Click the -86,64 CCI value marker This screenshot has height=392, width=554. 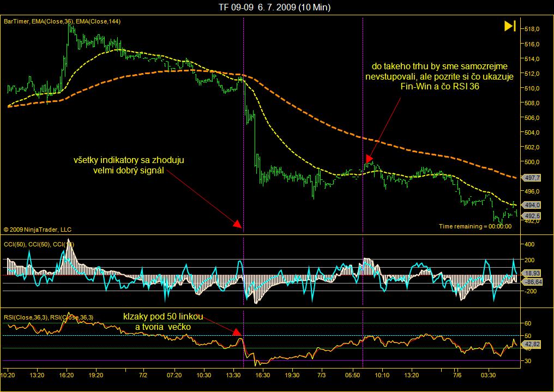click(532, 282)
